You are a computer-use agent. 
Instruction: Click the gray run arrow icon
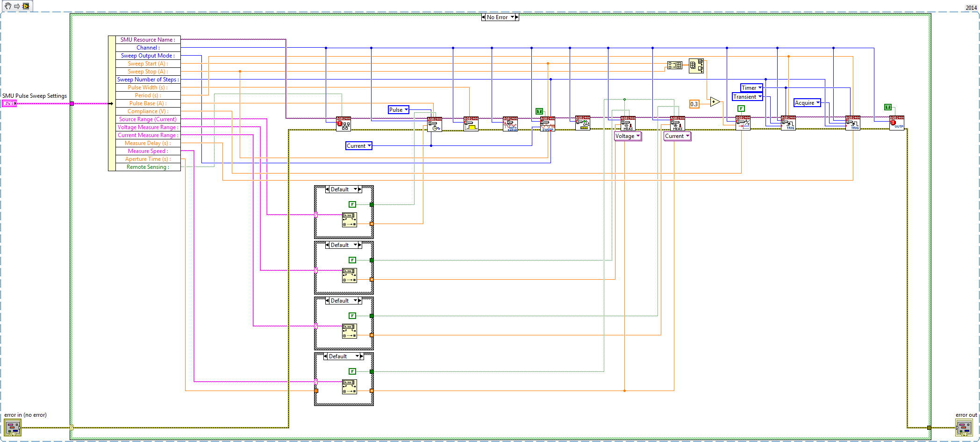(x=17, y=6)
